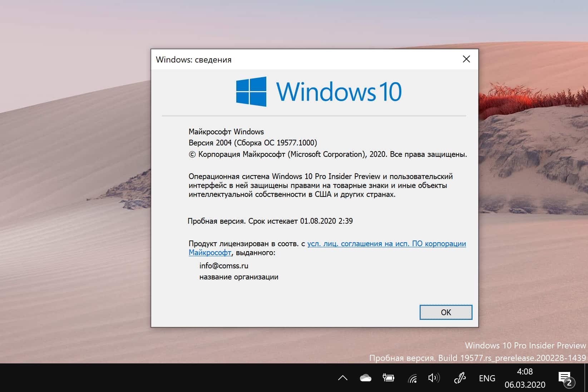Image resolution: width=588 pixels, height=392 pixels.
Task: Open the battery power tray icon
Action: click(x=389, y=378)
